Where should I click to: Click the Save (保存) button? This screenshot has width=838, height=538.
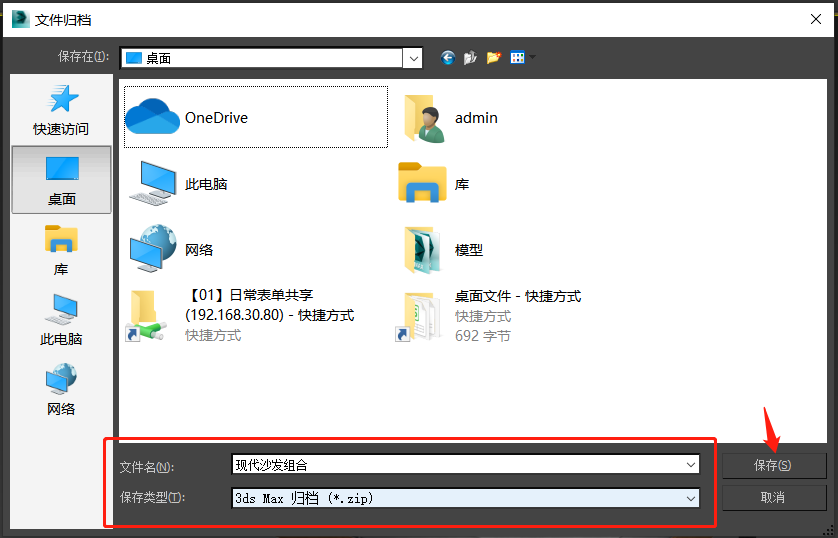tap(773, 465)
